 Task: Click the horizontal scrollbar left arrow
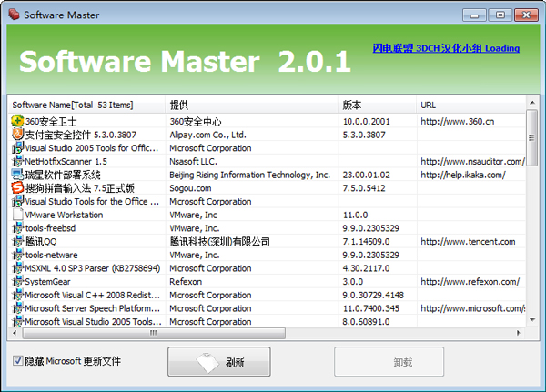(15, 333)
